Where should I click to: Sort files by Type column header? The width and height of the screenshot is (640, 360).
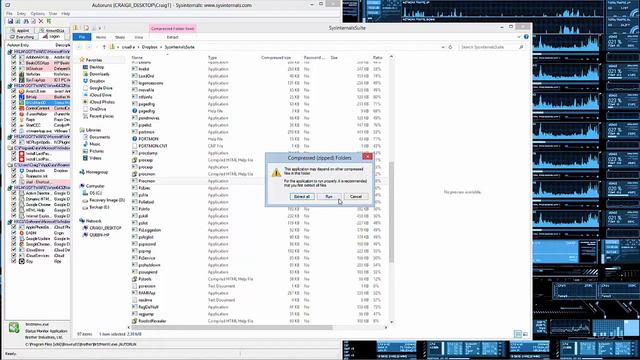coord(212,58)
